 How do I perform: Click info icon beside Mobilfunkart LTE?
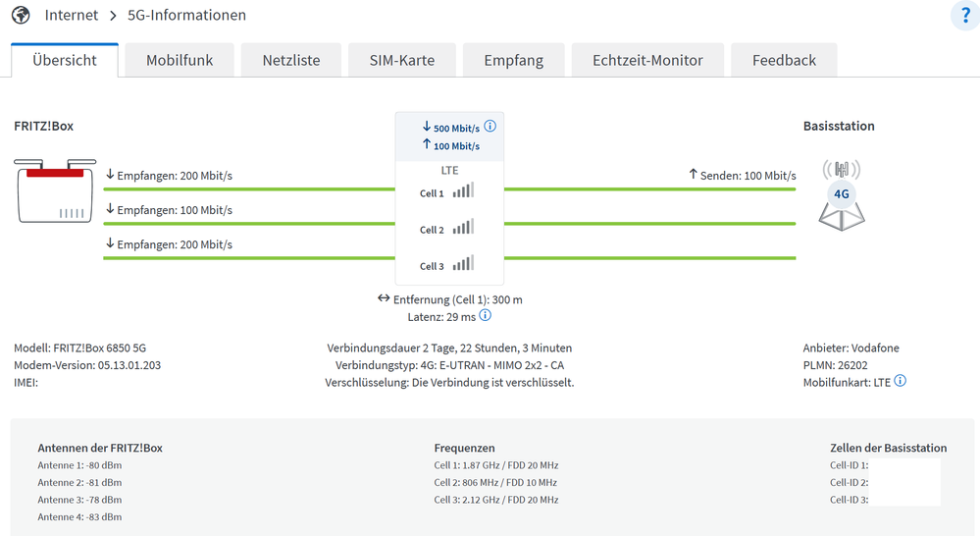click(901, 381)
